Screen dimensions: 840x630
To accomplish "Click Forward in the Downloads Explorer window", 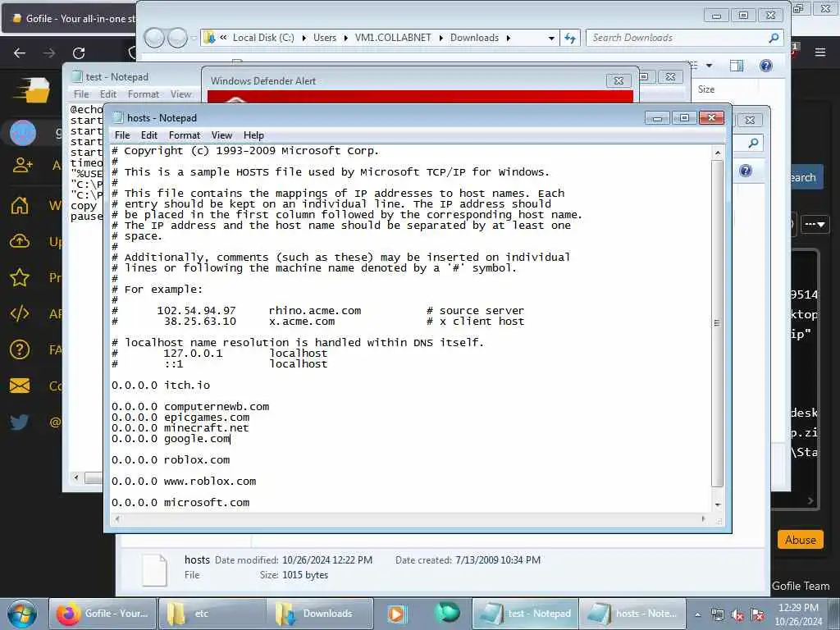I will click(177, 38).
